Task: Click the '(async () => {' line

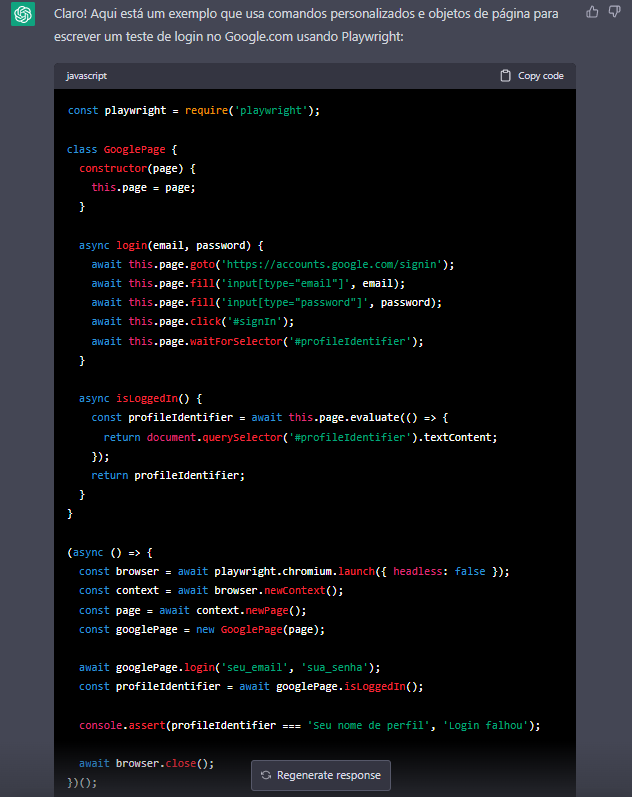Action: pos(110,553)
